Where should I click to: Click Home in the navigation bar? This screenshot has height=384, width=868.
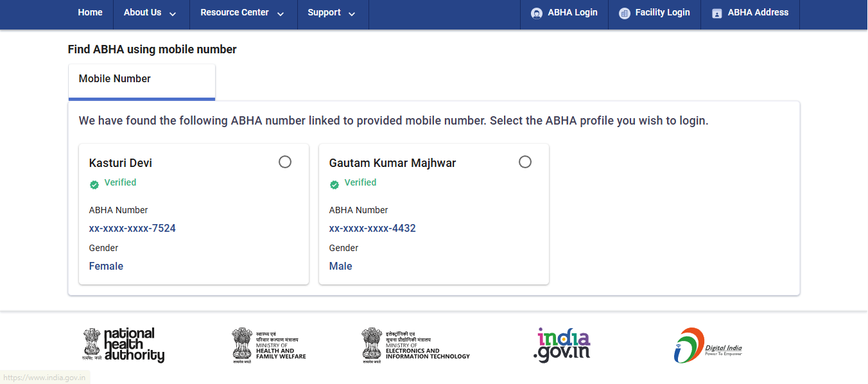[x=90, y=12]
